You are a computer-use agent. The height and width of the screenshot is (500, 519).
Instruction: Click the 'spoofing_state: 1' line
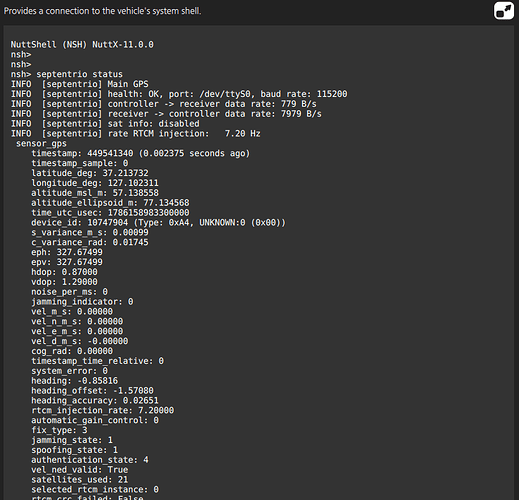pyautogui.click(x=75, y=450)
